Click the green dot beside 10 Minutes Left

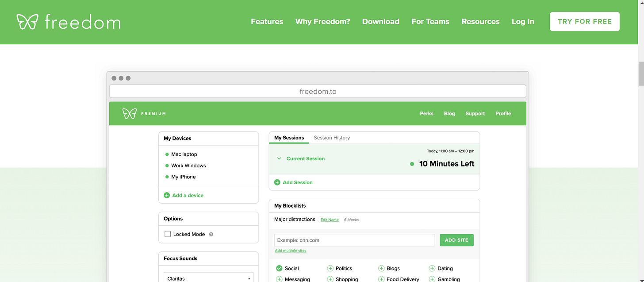pos(412,164)
